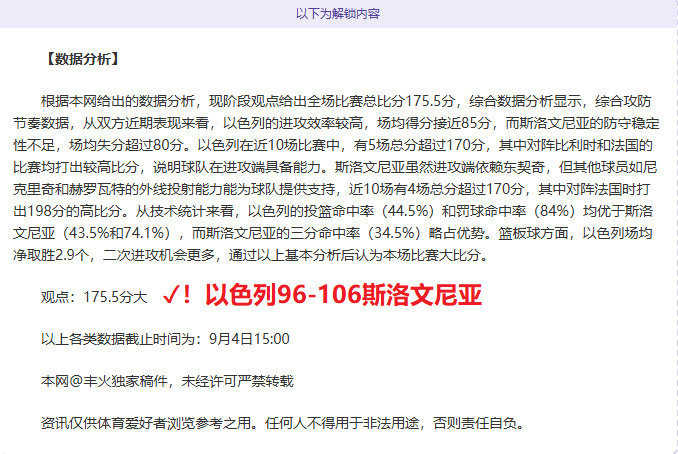Click the '以下为解锁内容' banner text
678x454 pixels.
coord(338,14)
